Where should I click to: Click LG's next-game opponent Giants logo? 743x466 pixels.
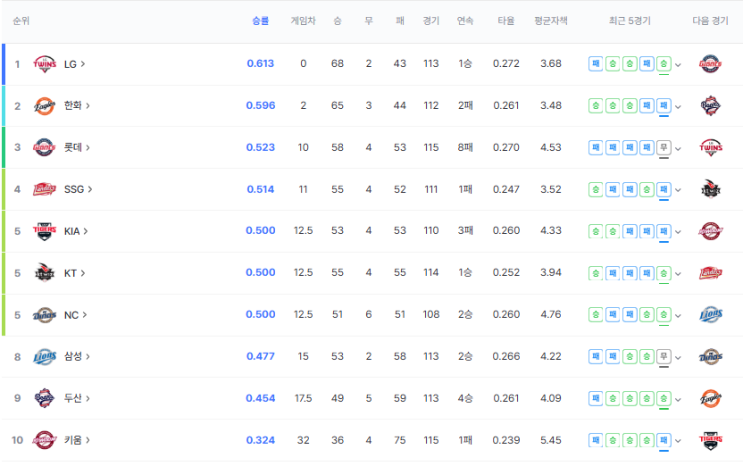coord(710,64)
